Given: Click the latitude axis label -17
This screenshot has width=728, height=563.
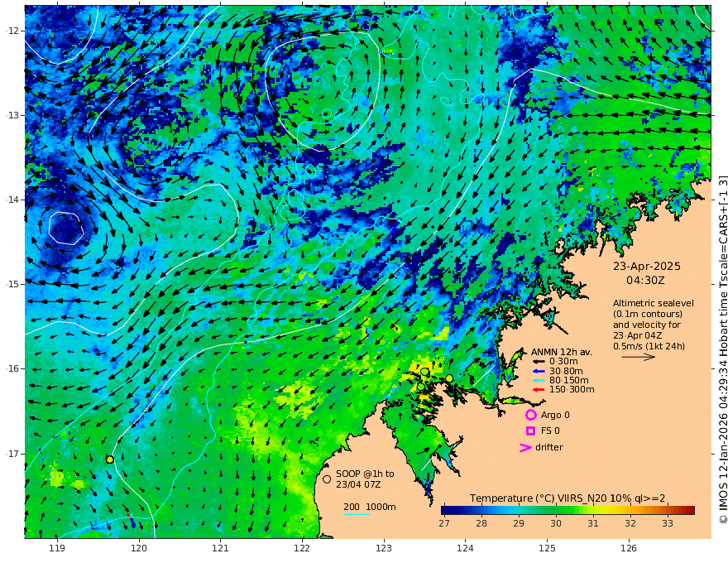Looking at the screenshot, I should click(12, 454).
